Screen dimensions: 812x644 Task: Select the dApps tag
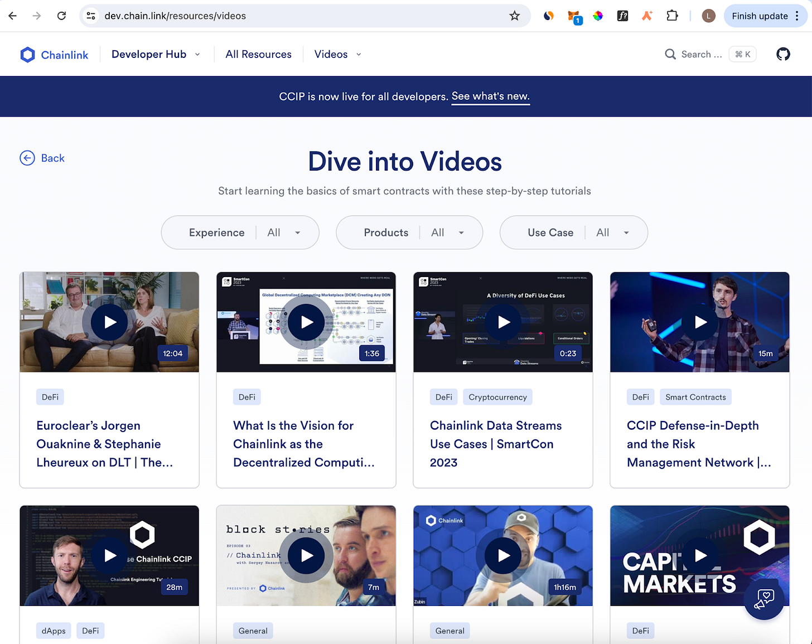(x=54, y=631)
